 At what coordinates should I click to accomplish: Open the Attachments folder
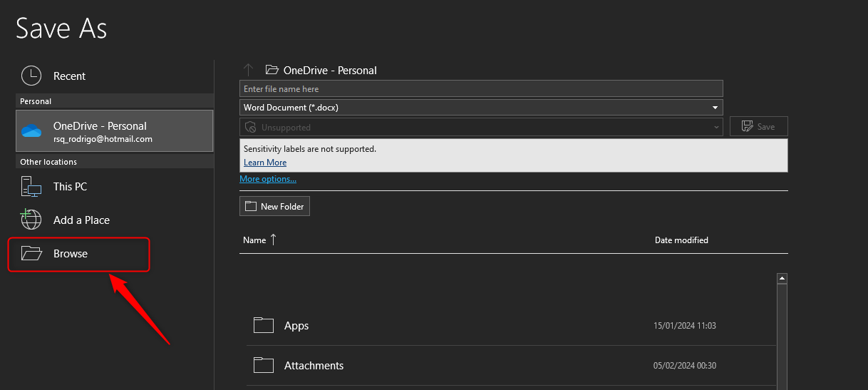(510, 366)
